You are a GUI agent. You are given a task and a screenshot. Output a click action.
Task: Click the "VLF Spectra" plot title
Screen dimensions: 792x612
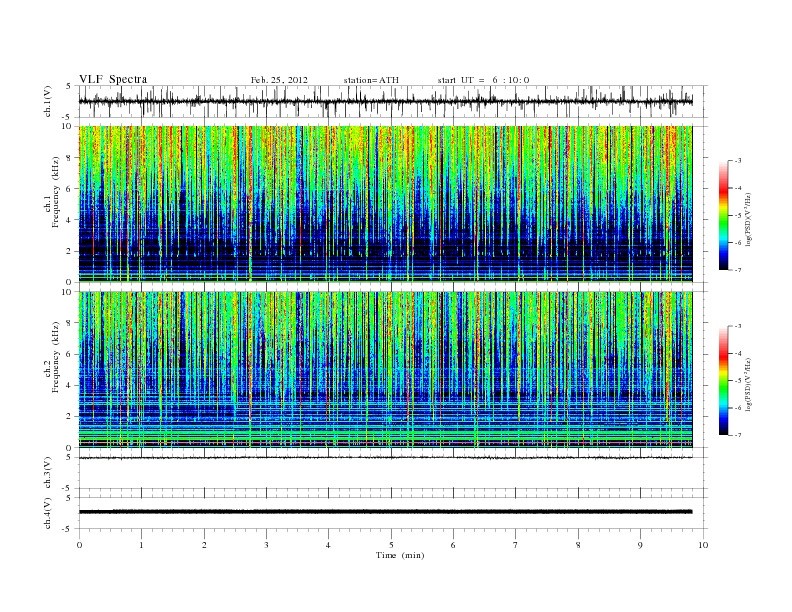pyautogui.click(x=113, y=79)
